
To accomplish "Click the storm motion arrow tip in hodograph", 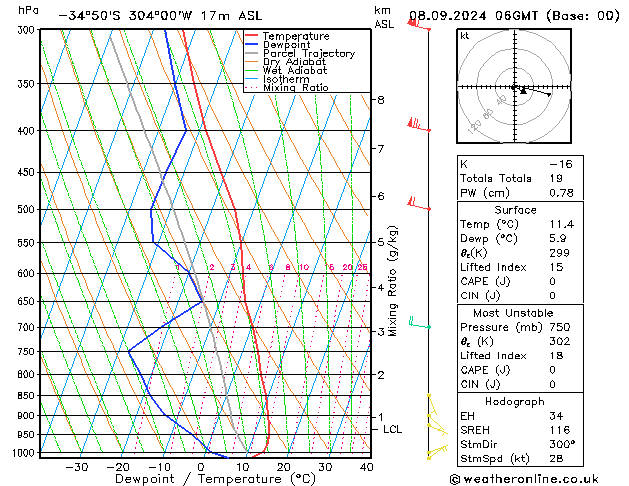I will (550, 95).
